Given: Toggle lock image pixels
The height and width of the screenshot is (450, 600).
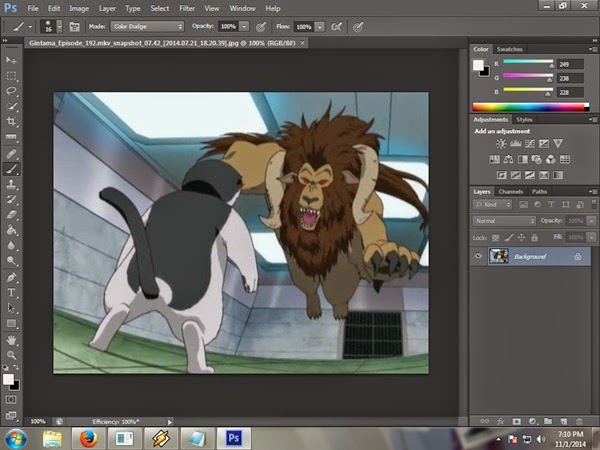Looking at the screenshot, I should click(508, 238).
